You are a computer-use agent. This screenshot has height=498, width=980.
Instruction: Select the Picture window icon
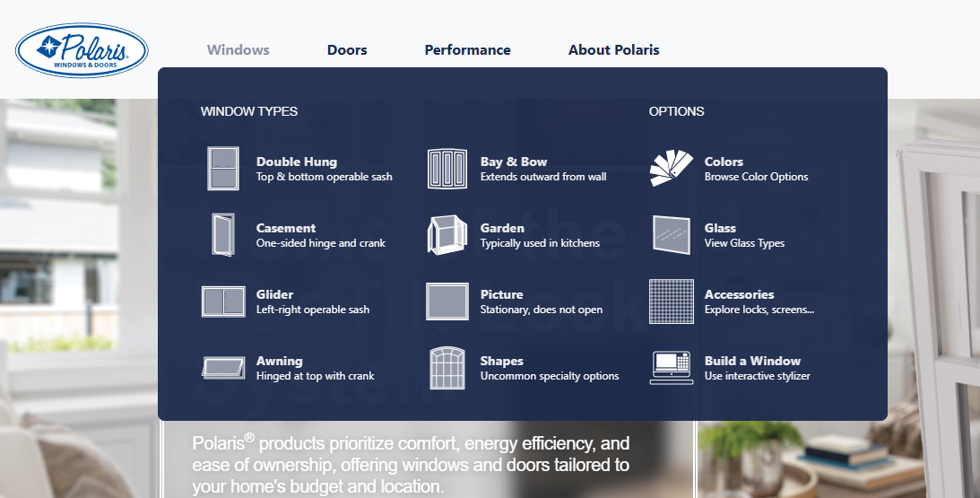[447, 301]
